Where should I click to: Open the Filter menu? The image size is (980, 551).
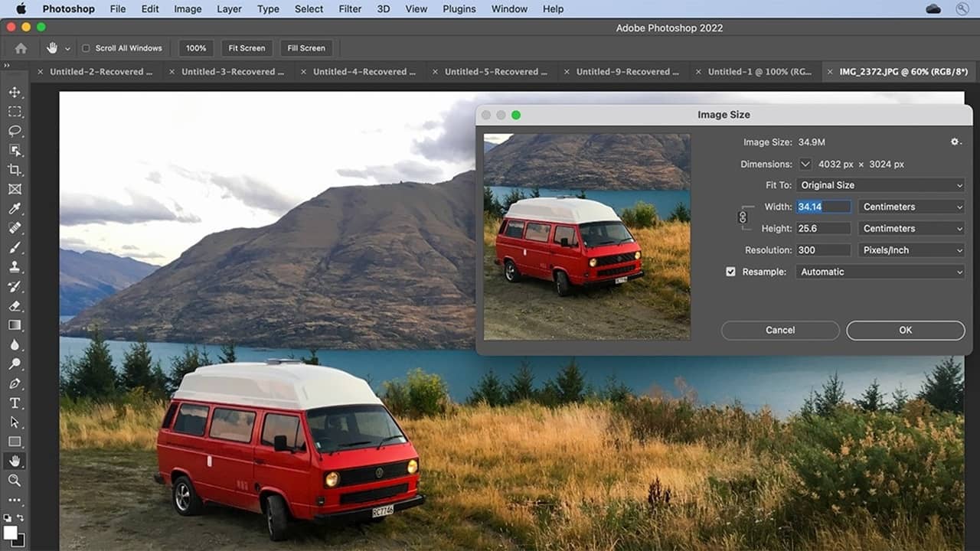pyautogui.click(x=350, y=9)
